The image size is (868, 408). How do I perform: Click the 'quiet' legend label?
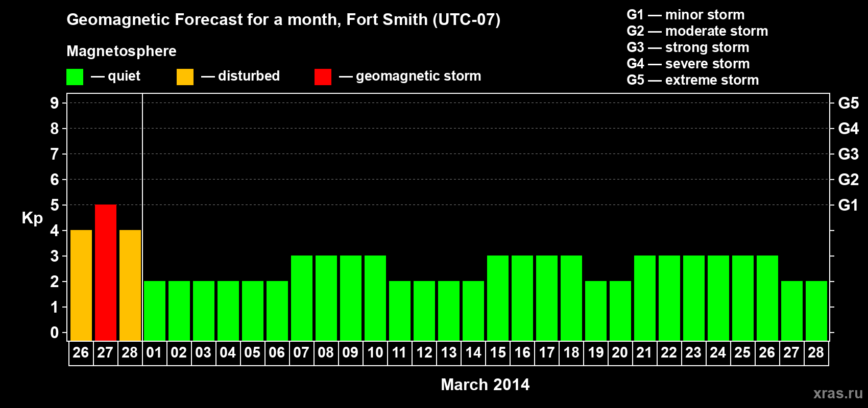[124, 76]
